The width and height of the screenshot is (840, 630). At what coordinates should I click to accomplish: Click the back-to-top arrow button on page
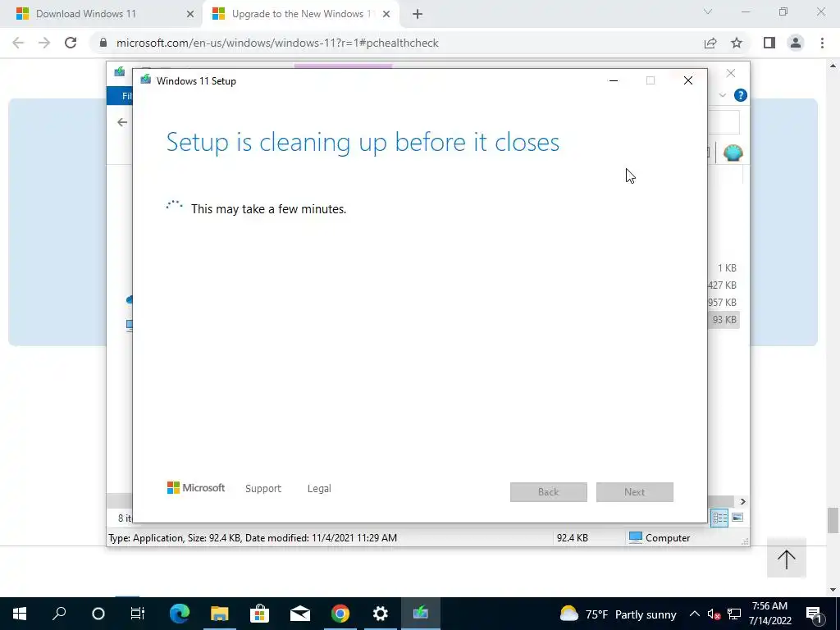point(787,559)
